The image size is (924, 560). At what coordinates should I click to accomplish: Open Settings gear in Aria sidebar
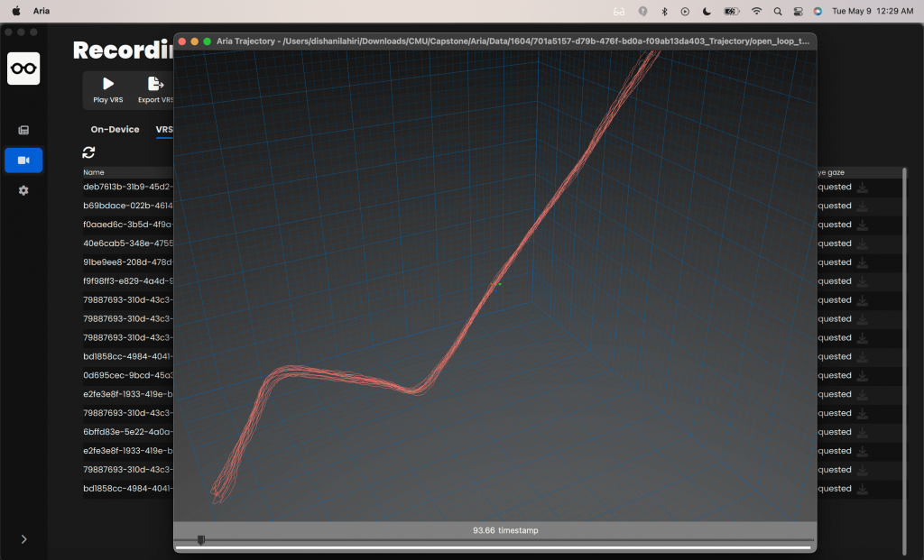(x=23, y=191)
